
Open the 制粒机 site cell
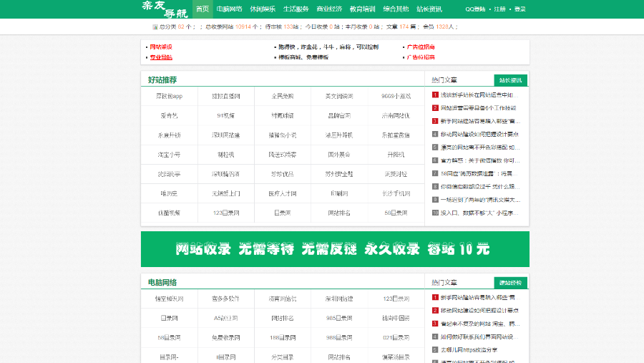pyautogui.click(x=226, y=155)
